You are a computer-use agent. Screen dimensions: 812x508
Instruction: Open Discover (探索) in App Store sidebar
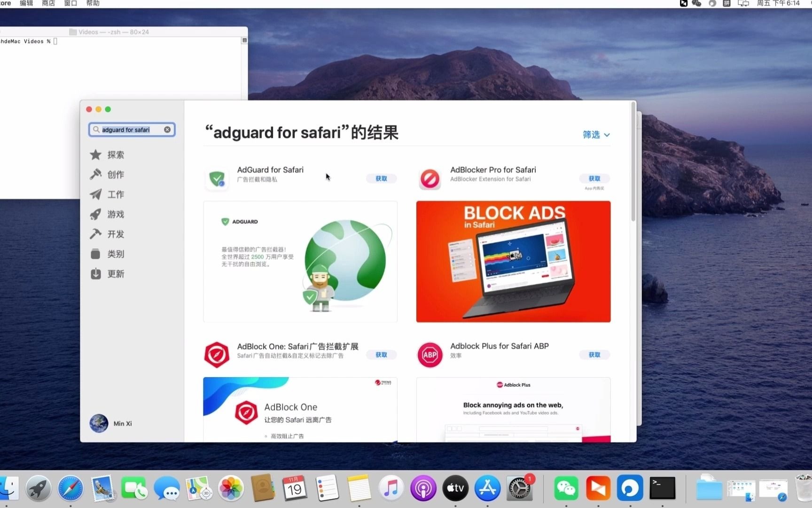point(107,155)
